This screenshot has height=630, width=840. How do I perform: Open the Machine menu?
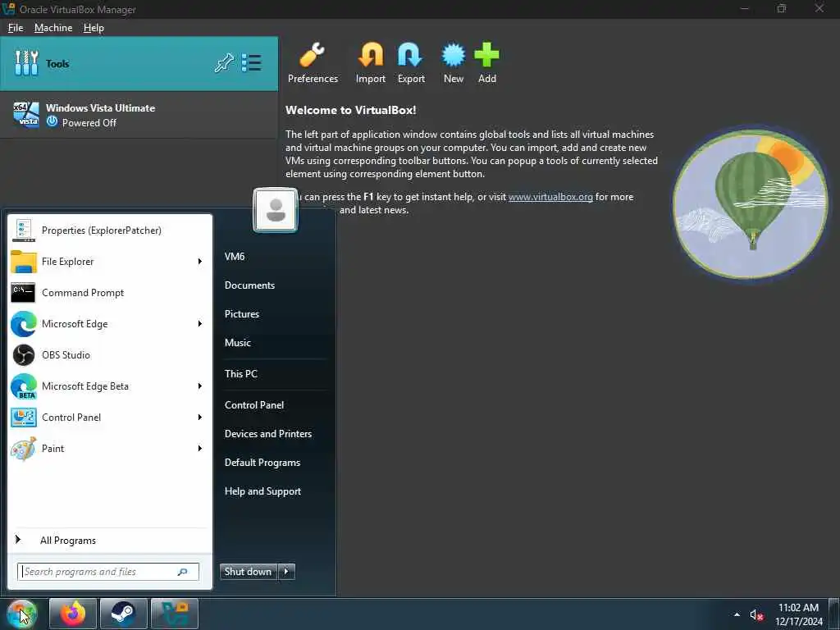(53, 28)
